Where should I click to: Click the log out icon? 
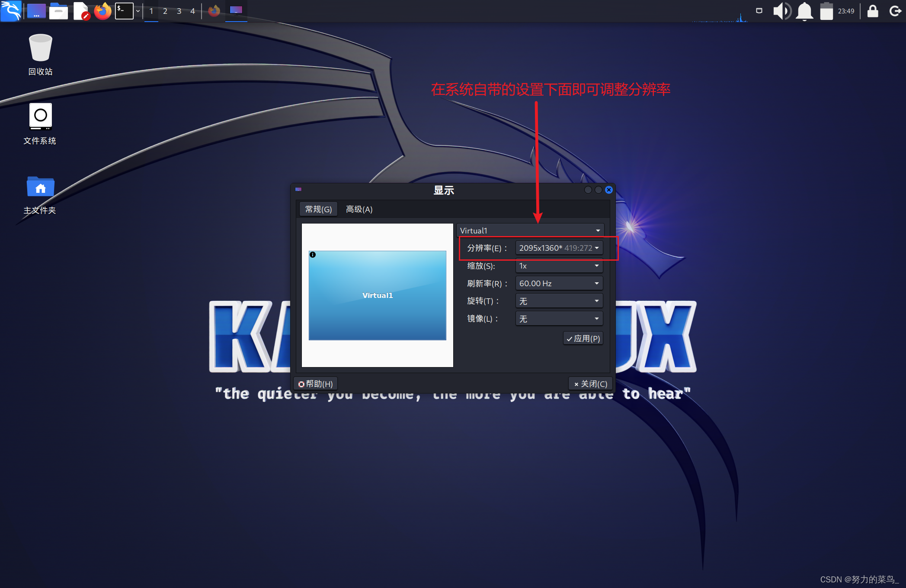coord(895,11)
